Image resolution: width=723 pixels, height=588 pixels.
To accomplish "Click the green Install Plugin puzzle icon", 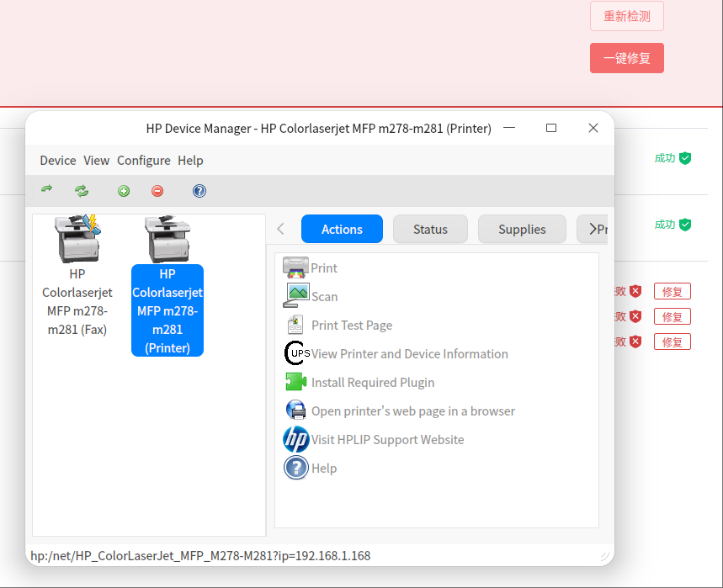I will [296, 382].
